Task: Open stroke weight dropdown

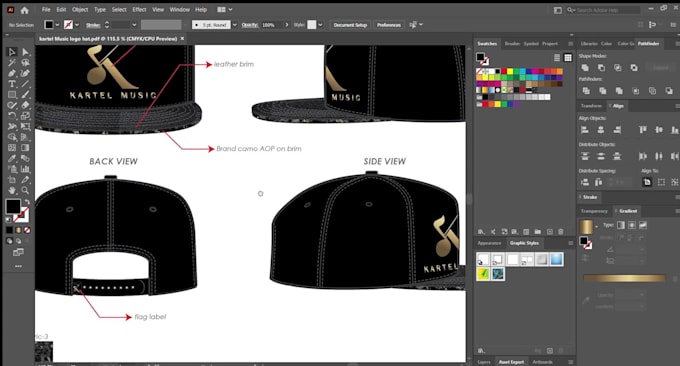Action: point(134,25)
